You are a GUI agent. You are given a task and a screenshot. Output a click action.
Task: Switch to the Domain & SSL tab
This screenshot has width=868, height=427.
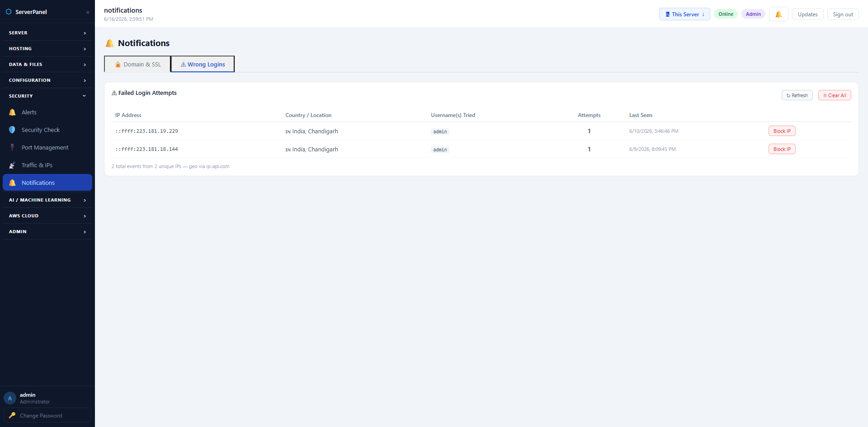pos(137,64)
